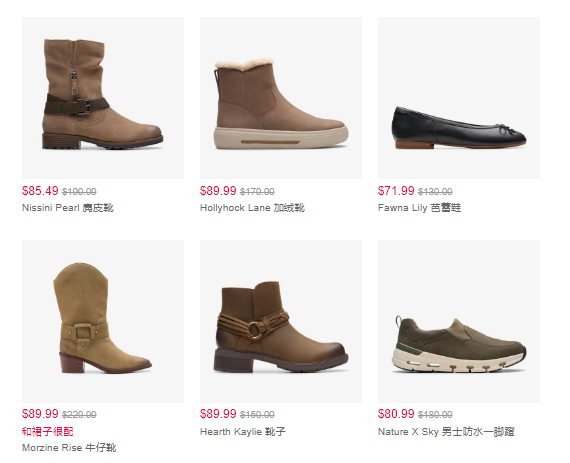Click the Hollyhock Lane product title
This screenshot has height=463, width=570.
(x=252, y=208)
